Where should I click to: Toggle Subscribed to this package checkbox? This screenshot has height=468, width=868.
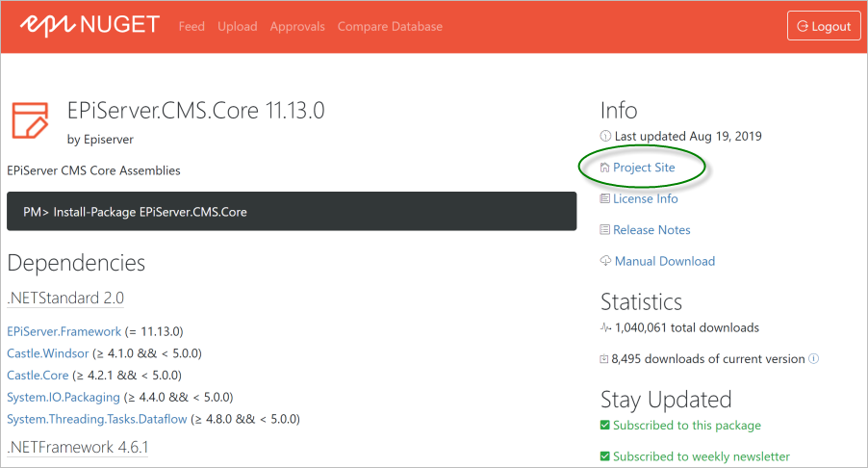pyautogui.click(x=605, y=426)
